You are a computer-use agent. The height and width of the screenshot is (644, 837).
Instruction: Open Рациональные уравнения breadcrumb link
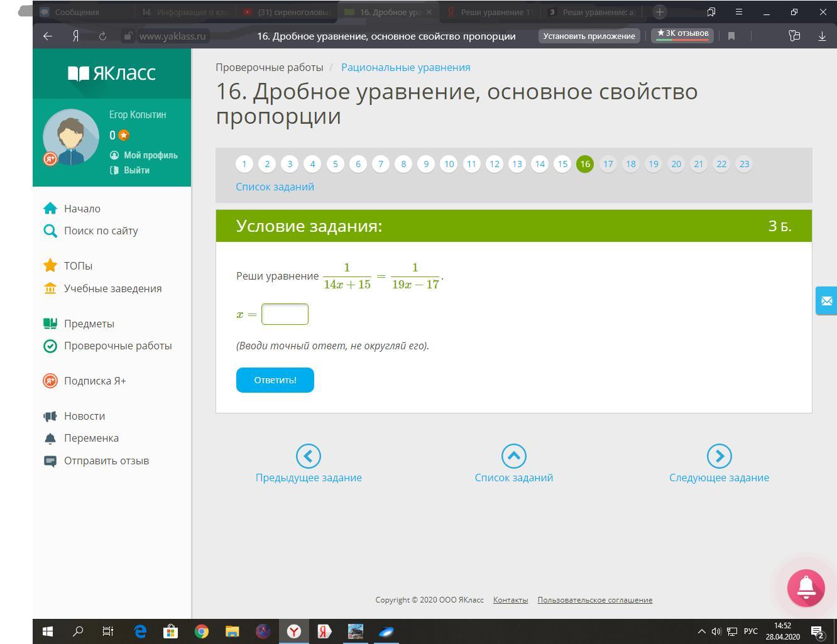click(x=406, y=67)
